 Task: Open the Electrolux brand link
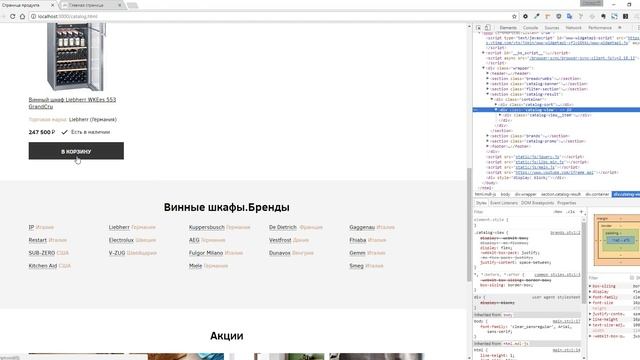[x=121, y=240]
